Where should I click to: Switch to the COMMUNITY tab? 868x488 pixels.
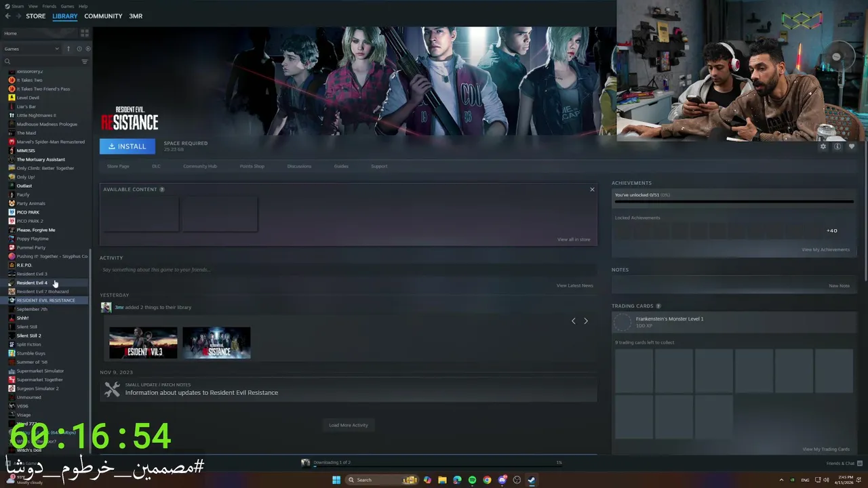[x=103, y=16]
